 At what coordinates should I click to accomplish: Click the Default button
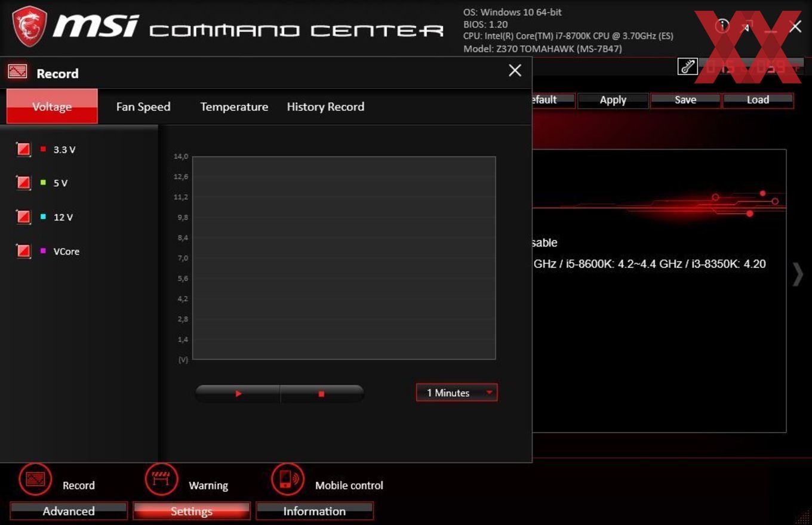pyautogui.click(x=553, y=100)
